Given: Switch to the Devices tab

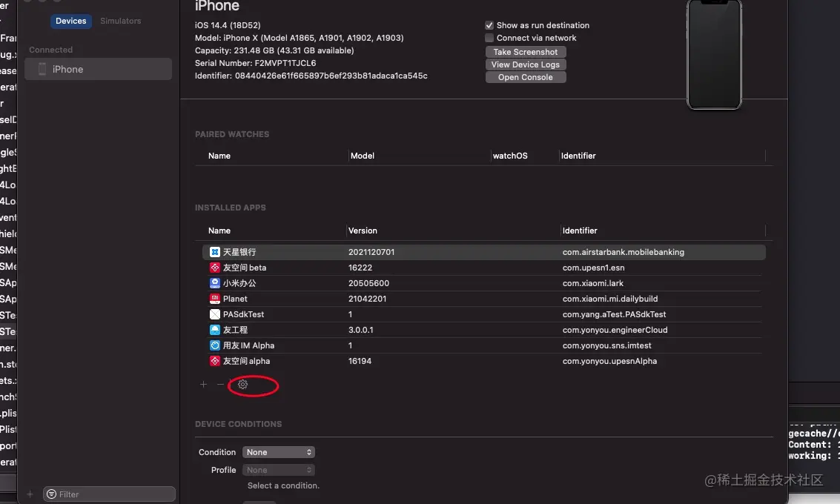Looking at the screenshot, I should click(70, 21).
